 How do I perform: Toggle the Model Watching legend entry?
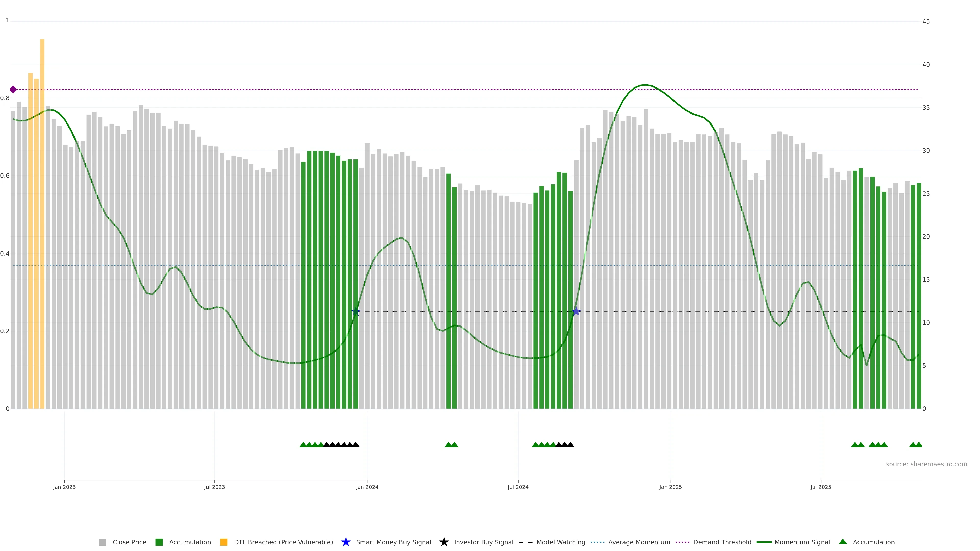[560, 542]
